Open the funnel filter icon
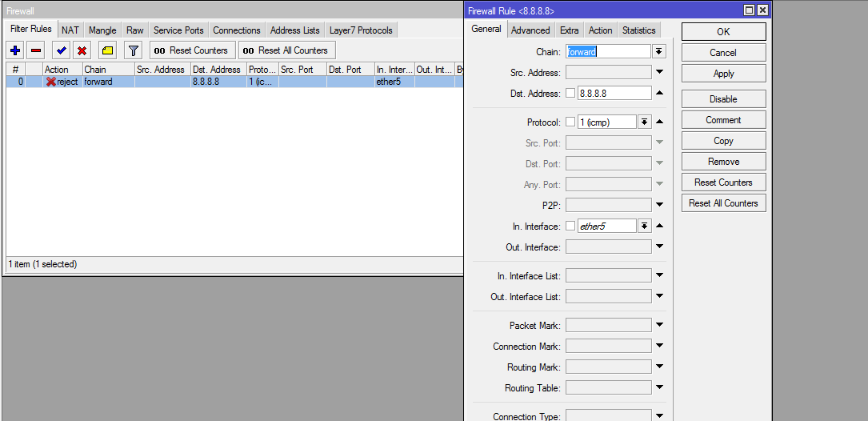868x421 pixels. (x=134, y=50)
